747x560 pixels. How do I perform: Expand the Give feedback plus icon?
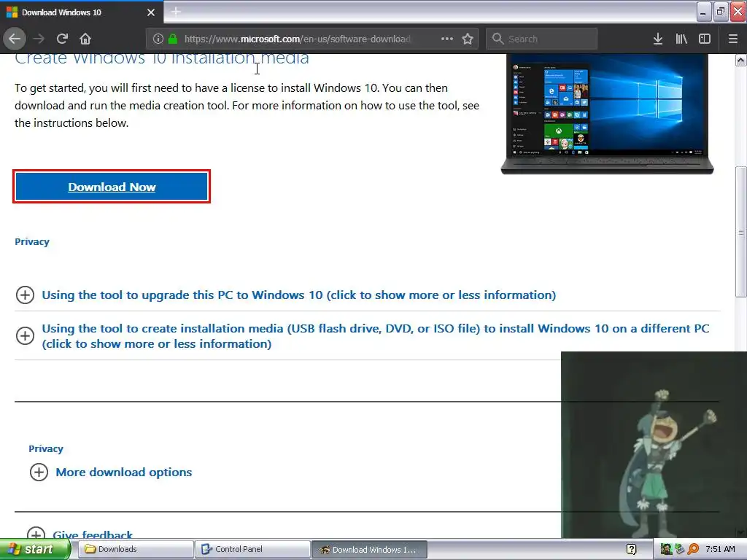click(36, 533)
